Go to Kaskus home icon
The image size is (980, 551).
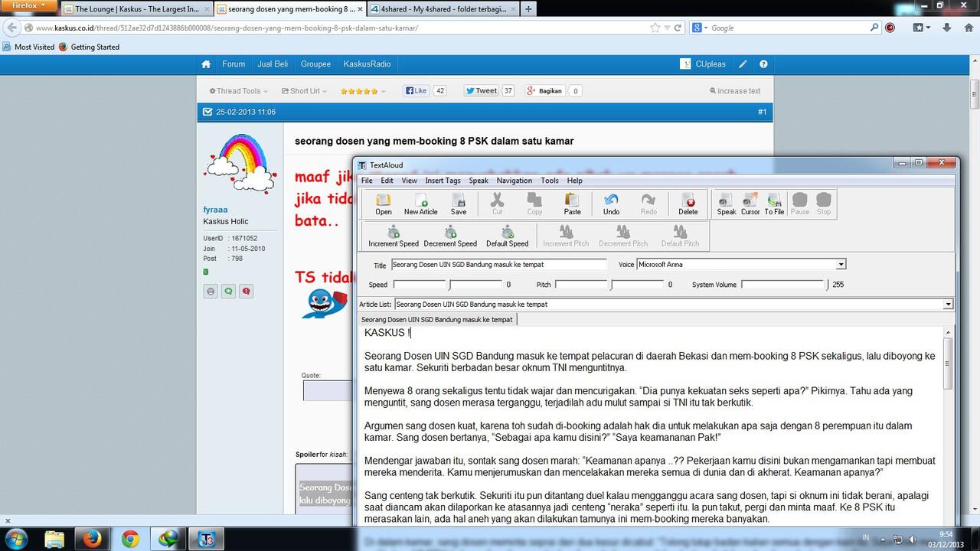(206, 64)
